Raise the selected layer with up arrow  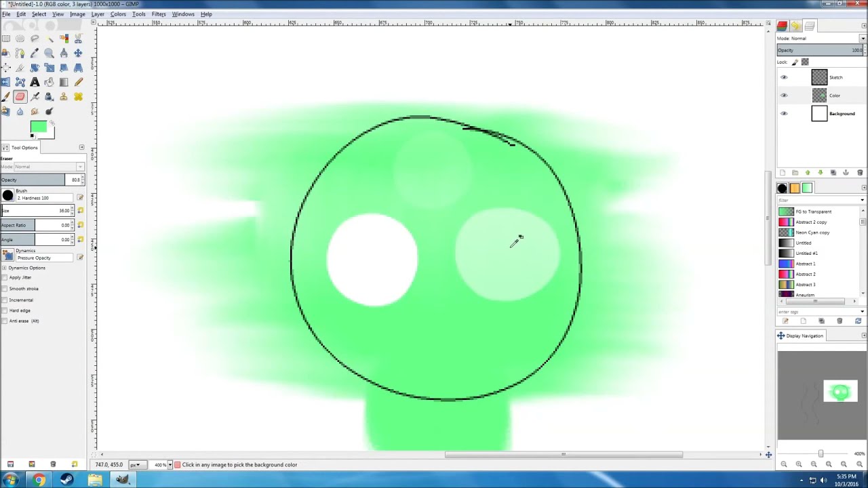(808, 173)
